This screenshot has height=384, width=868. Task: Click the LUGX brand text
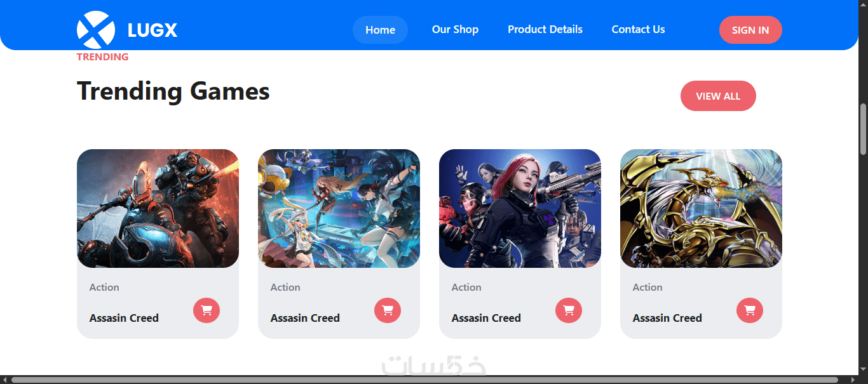coord(153,30)
